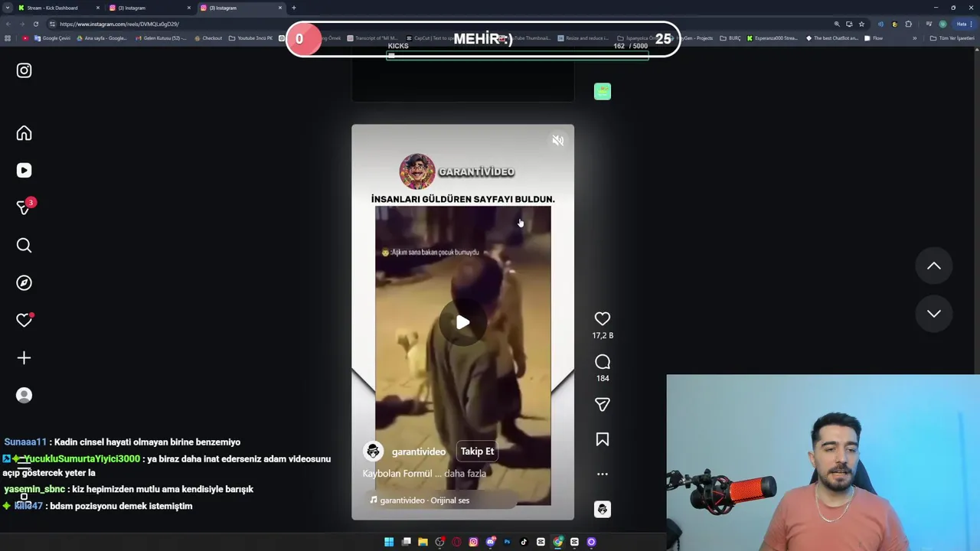980x551 pixels.
Task: Open the Instagram logo home link
Action: click(24, 70)
